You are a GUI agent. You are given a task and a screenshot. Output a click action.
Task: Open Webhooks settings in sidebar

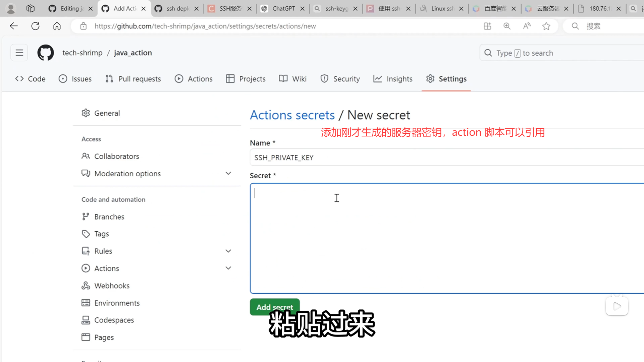coord(112,286)
